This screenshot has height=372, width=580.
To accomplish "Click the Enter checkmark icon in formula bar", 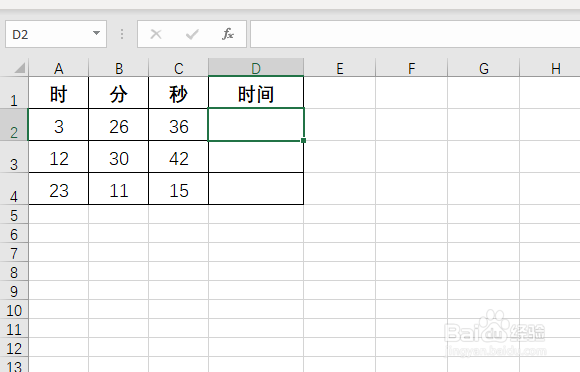I will [x=192, y=34].
